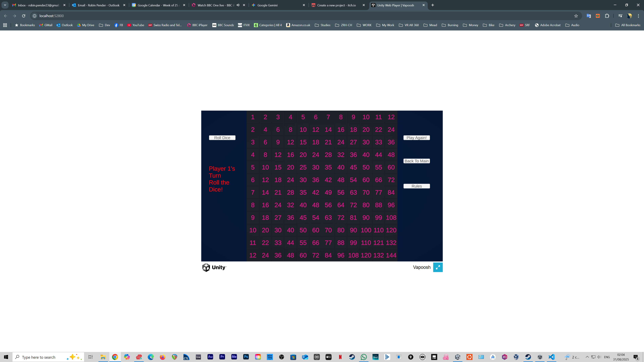Reload the localhost page

pyautogui.click(x=23, y=16)
